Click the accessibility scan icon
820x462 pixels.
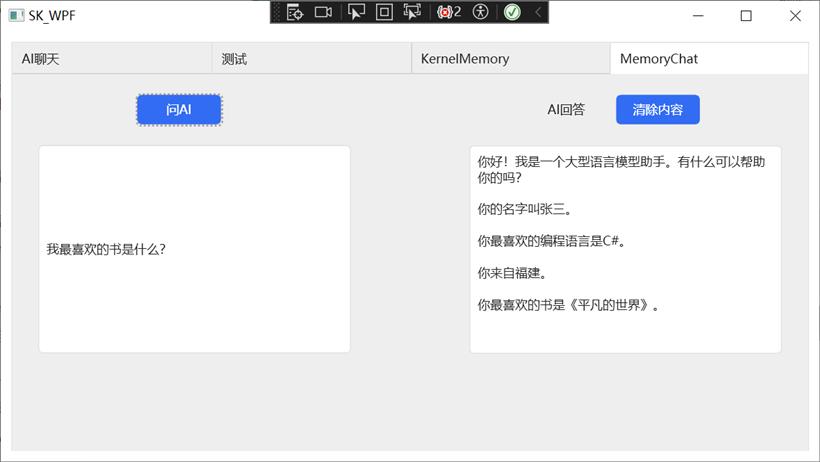point(480,12)
